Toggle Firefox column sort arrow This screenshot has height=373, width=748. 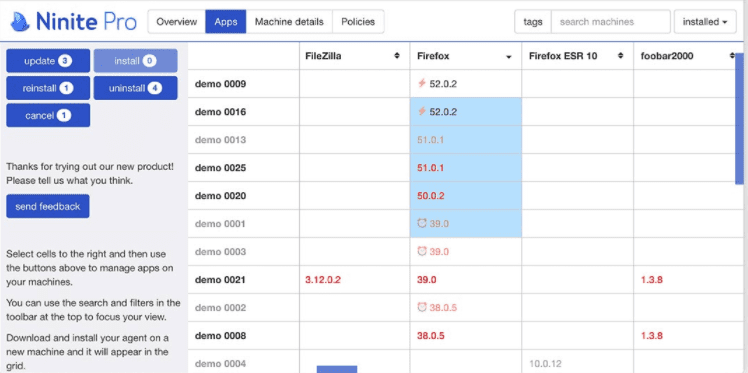(509, 57)
